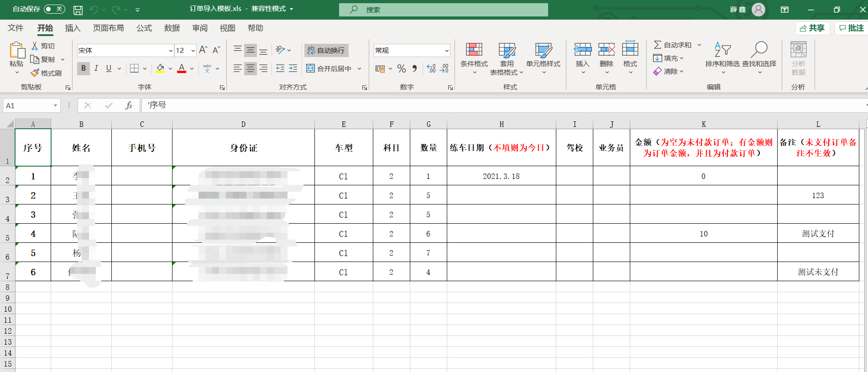Click the Save icon in title bar
Viewport: 868px width, 372px height.
pos(78,10)
